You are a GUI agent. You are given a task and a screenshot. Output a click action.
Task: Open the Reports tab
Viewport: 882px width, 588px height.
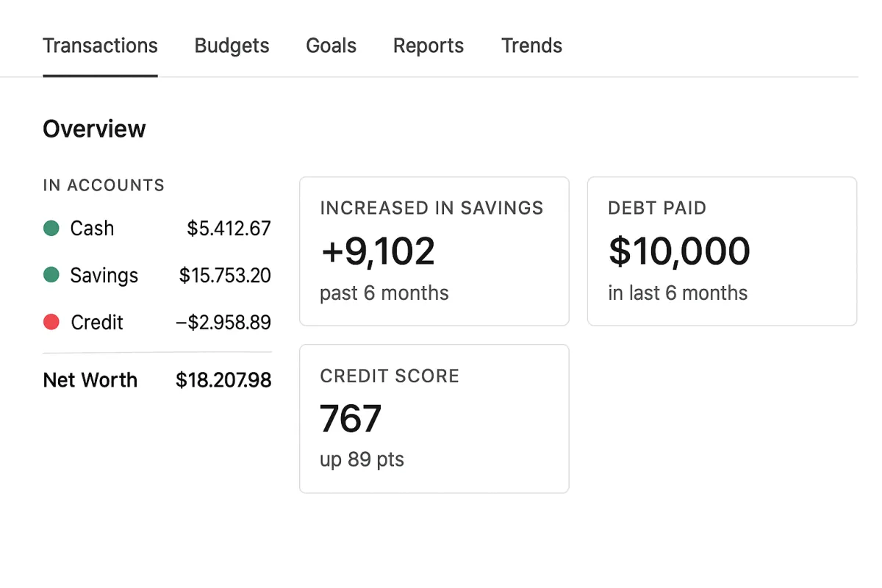429,46
